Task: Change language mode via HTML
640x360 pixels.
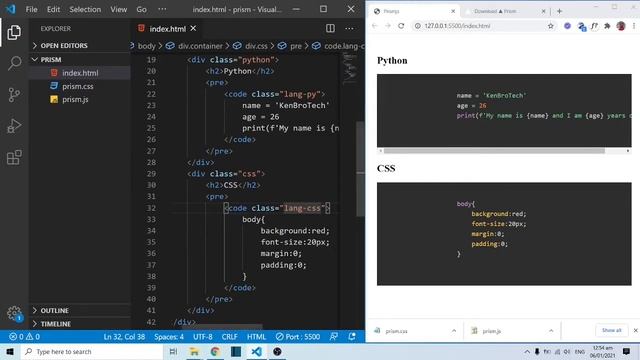Action: [256, 337]
